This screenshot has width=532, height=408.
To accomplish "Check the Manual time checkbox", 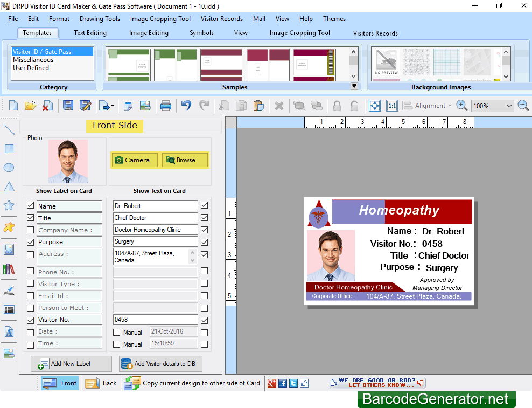I will click(116, 344).
